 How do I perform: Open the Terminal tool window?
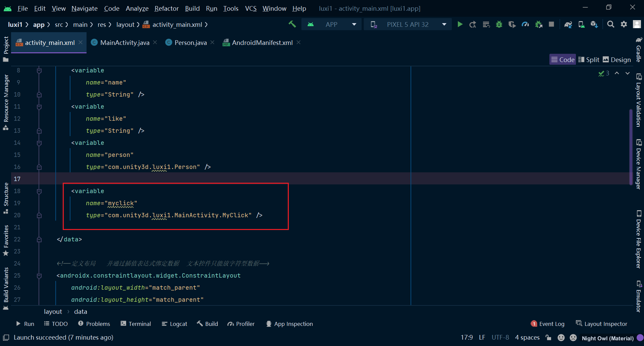pyautogui.click(x=136, y=324)
